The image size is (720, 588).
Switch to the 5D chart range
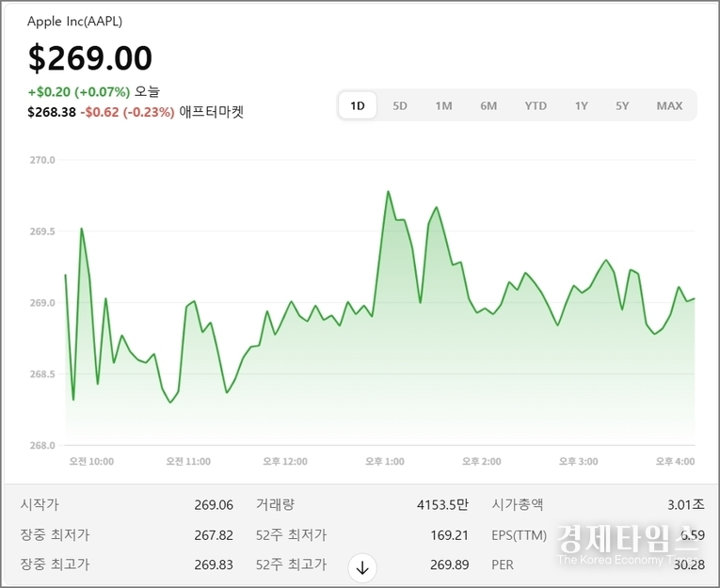(x=400, y=105)
